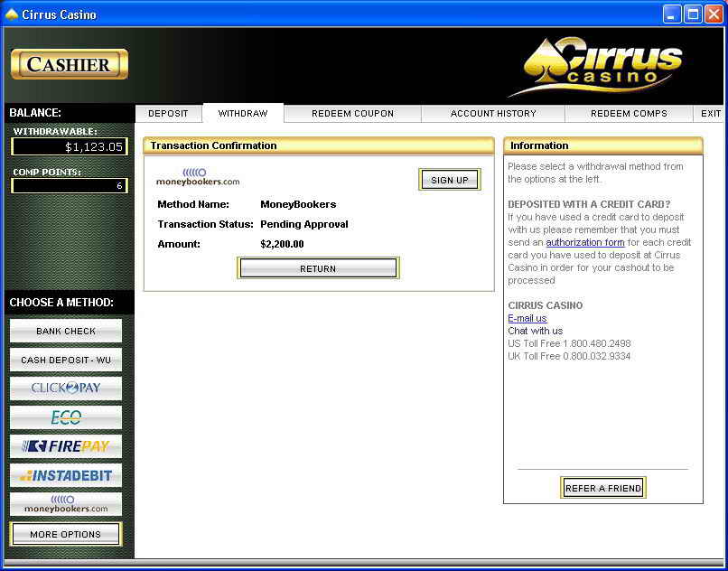Open the Deposit tab
This screenshot has height=571, width=728.
pos(169,113)
